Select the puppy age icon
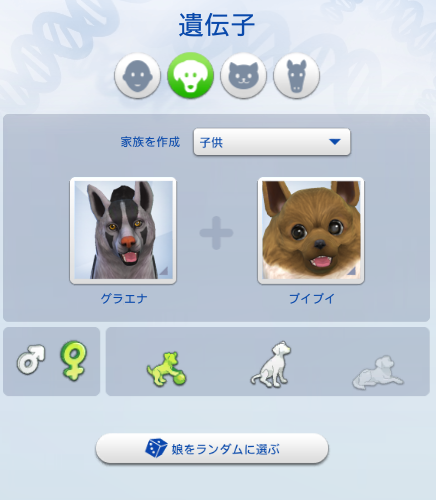436x500 pixels. 167,369
